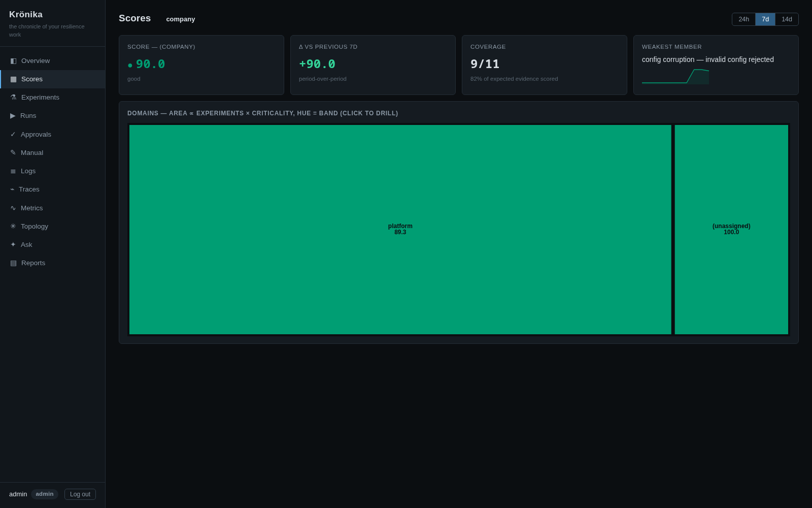Click the Domains treemap heading text
Screen dimensions: 812x508
263,113
